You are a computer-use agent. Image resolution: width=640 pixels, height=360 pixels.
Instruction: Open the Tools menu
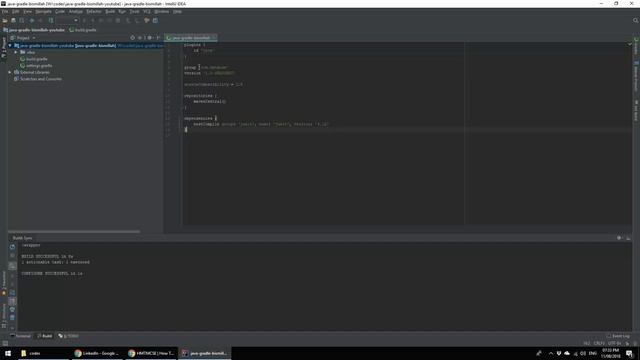134,11
